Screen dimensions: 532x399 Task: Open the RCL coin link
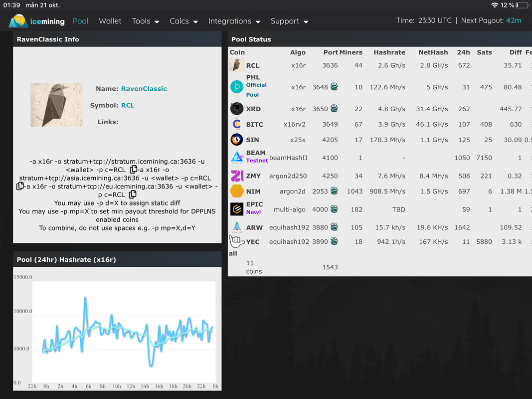(252, 65)
